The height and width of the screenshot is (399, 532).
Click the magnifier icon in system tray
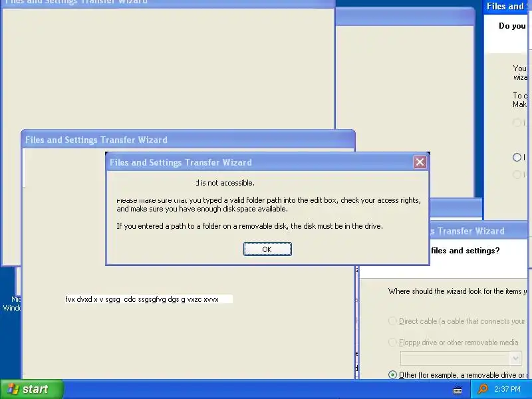pos(483,389)
